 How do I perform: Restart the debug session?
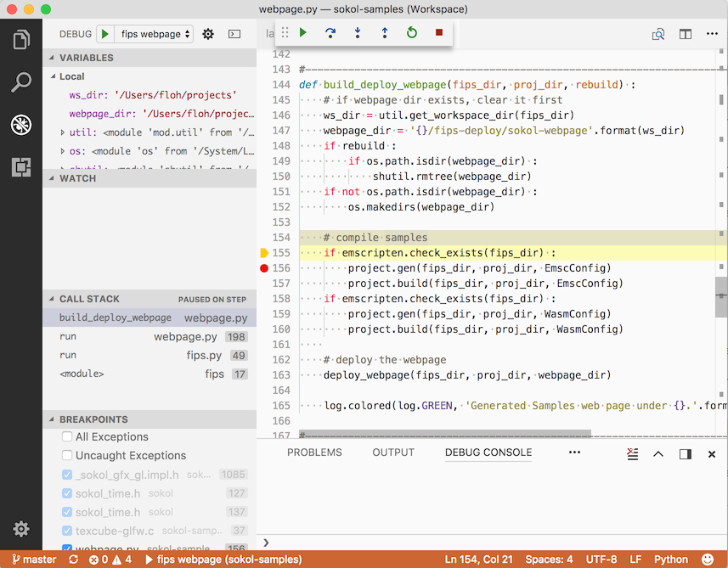[412, 32]
